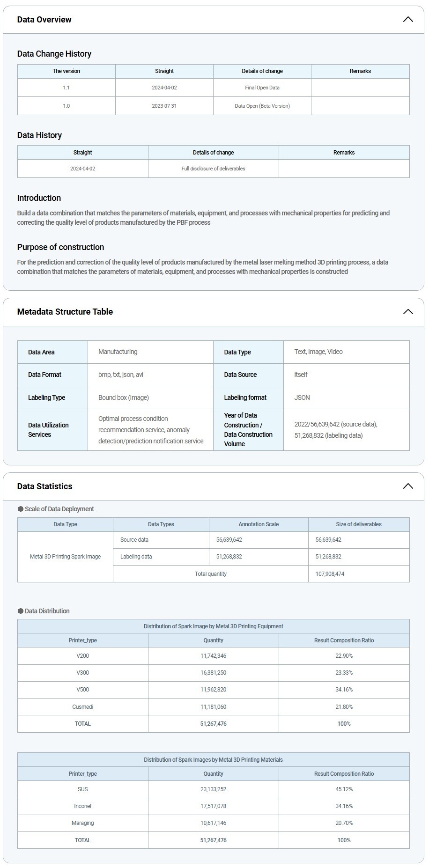Click the Data Statistics panel title
Image resolution: width=429 pixels, height=868 pixels.
coord(44,486)
